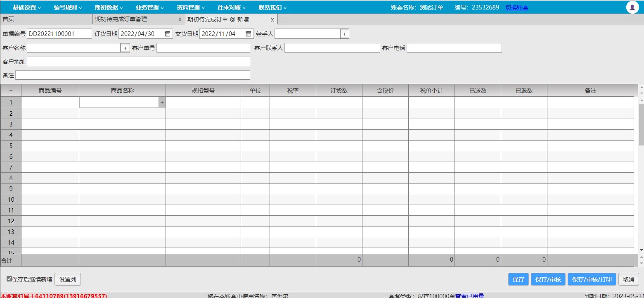This screenshot has width=644, height=298.
Task: Click 含税价 cell in row 2
Action: point(385,113)
